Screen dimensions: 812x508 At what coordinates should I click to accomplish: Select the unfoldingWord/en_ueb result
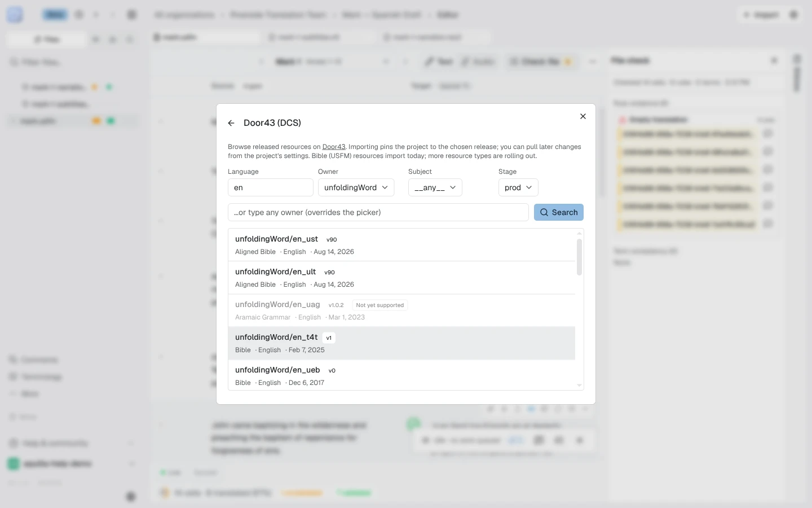(401, 375)
